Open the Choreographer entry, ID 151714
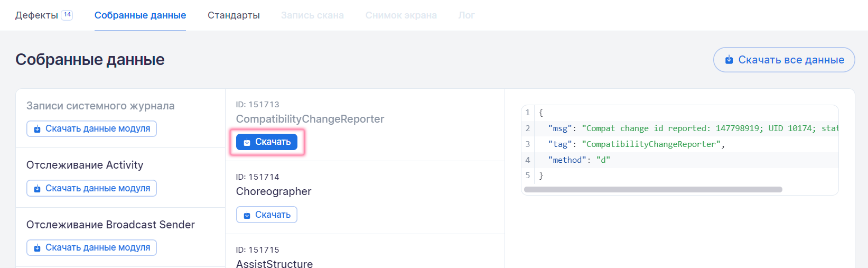Image resolution: width=868 pixels, height=268 pixels. [x=274, y=191]
